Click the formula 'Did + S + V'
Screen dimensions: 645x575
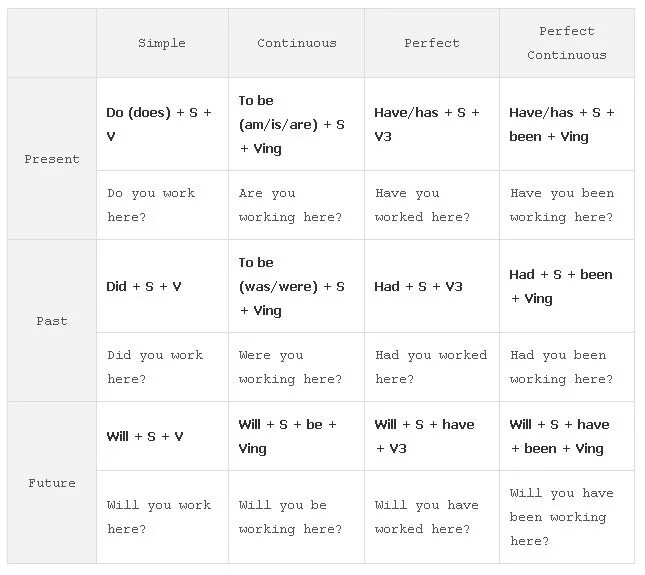[144, 286]
